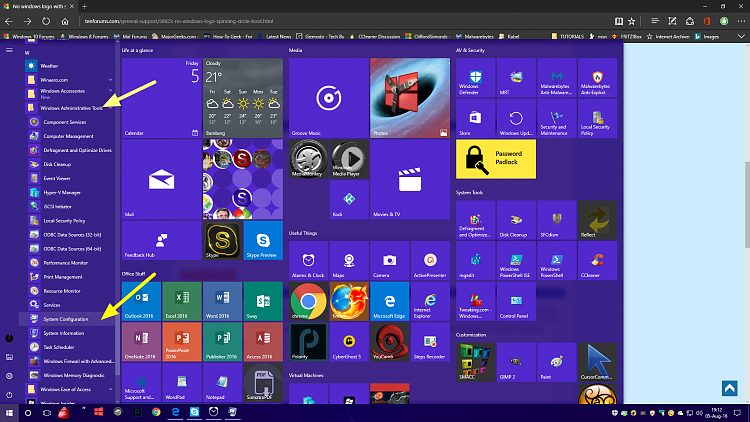Open Windows 10 Forums bookmark
Viewport: 750px width, 422px height.
29,36
